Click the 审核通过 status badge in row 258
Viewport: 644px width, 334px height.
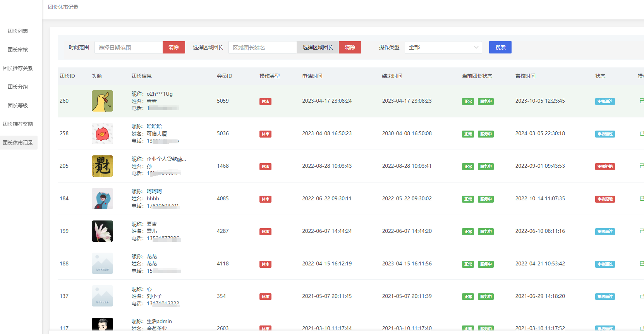605,134
